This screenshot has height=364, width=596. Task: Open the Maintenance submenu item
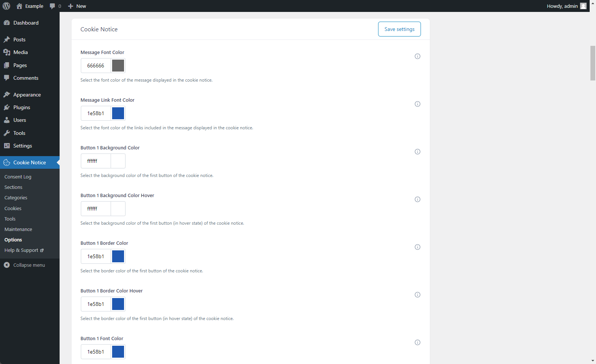(x=18, y=229)
